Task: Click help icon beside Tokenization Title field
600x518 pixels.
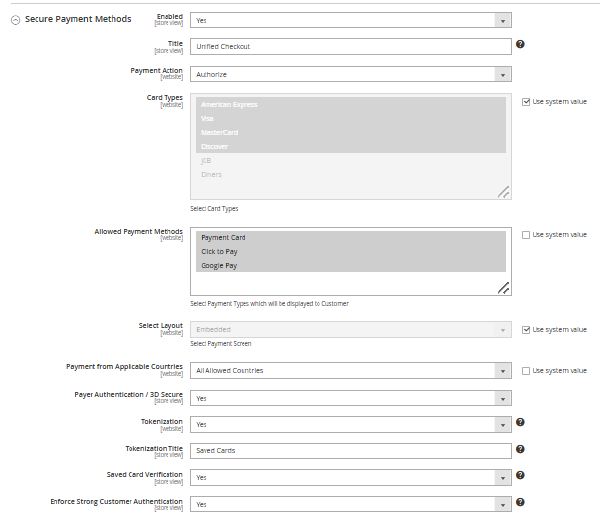Action: pyautogui.click(x=520, y=450)
